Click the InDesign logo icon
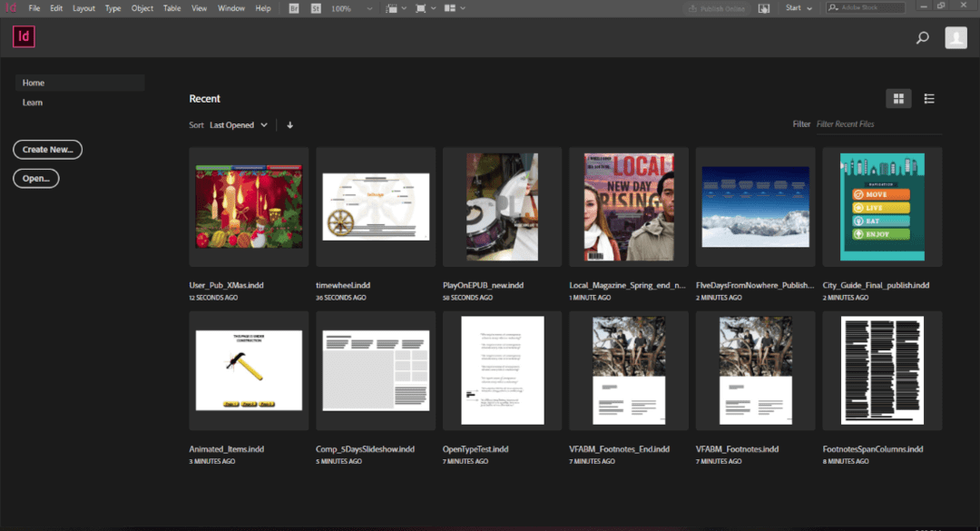Screen dimensions: 980x531 click(x=23, y=36)
